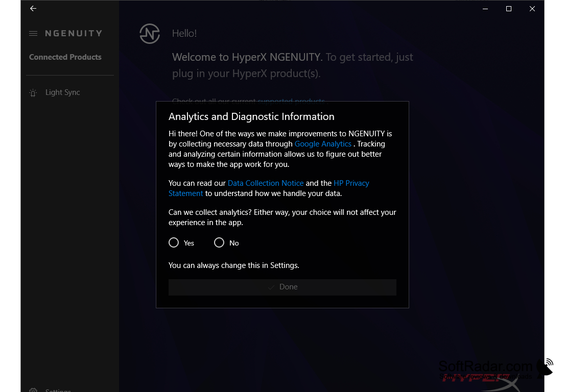Viewport: 565px width, 392px height.
Task: Choose the analytics consent radio labeled Yes
Action: pyautogui.click(x=174, y=242)
